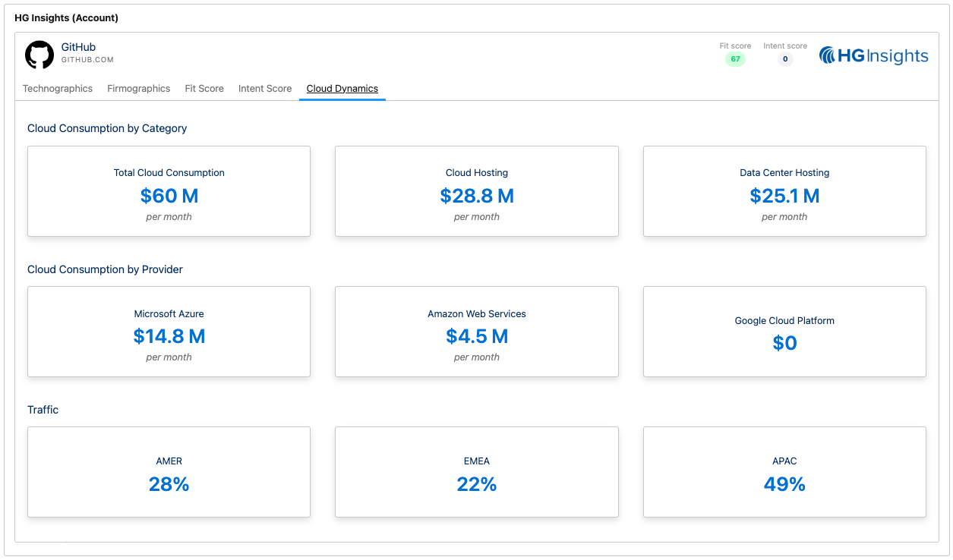Click the Data Center Hosting label
This screenshot has height=560, width=953.
pyautogui.click(x=784, y=173)
